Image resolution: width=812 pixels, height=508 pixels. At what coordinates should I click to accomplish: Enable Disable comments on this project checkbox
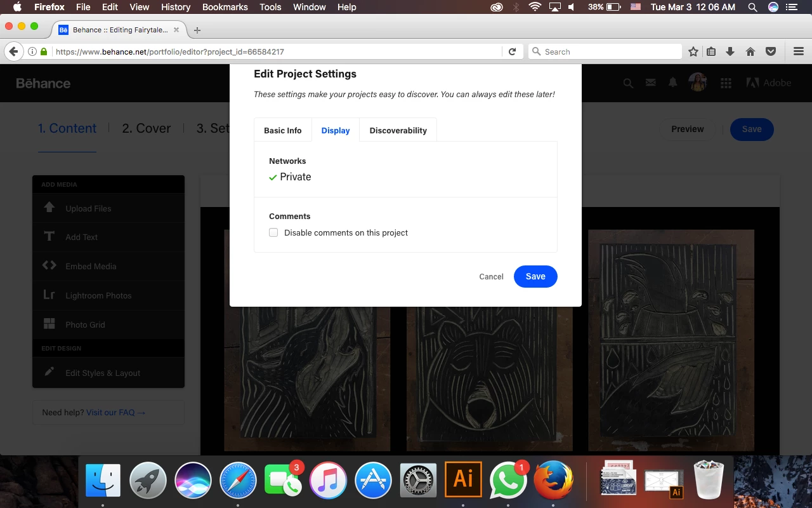click(273, 232)
